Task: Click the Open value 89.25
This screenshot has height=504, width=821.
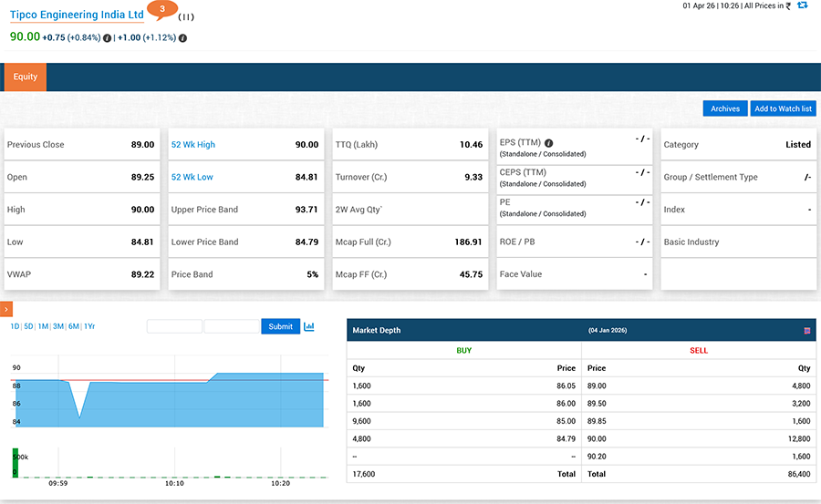Action: [x=142, y=178]
